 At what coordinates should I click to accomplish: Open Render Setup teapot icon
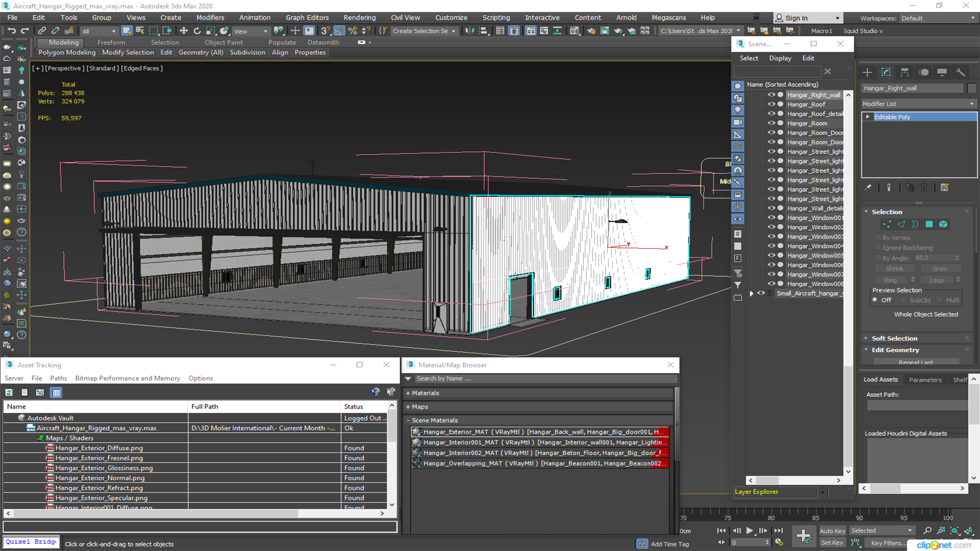(591, 31)
